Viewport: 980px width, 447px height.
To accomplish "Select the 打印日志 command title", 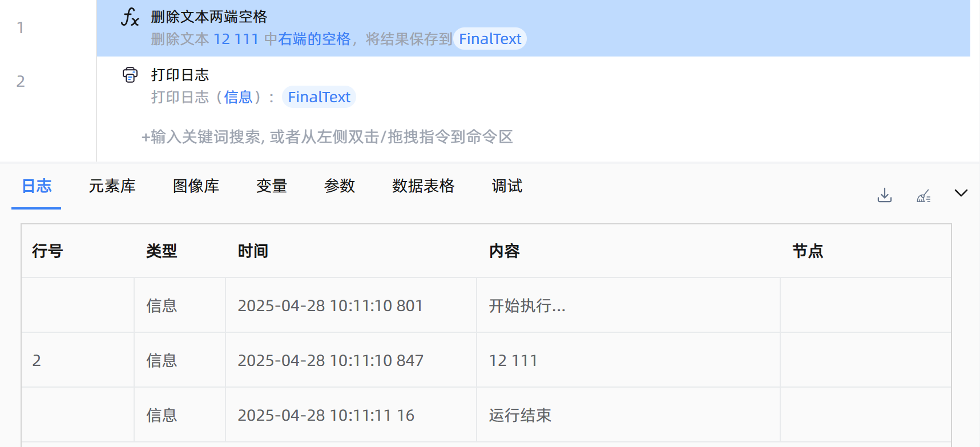I will [180, 75].
